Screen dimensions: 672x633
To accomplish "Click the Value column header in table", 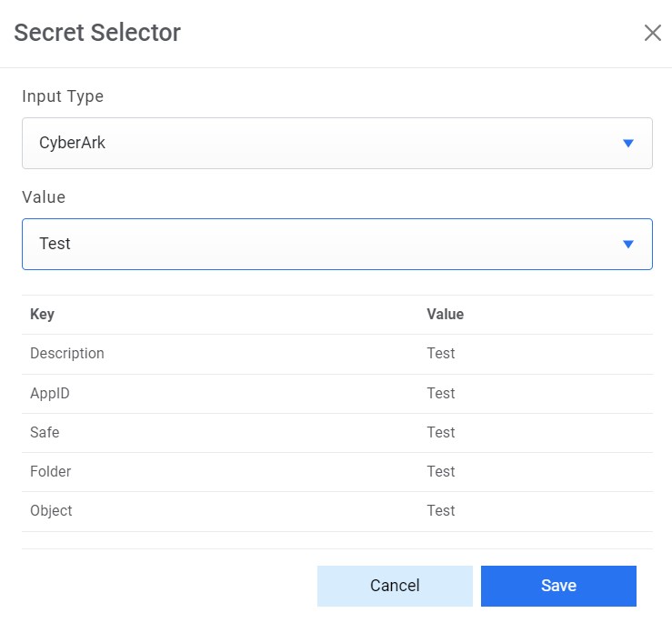I will pyautogui.click(x=446, y=315).
